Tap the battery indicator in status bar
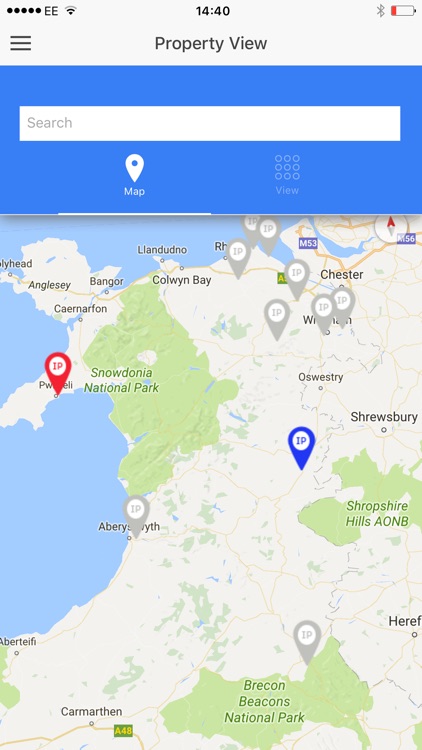 (403, 11)
